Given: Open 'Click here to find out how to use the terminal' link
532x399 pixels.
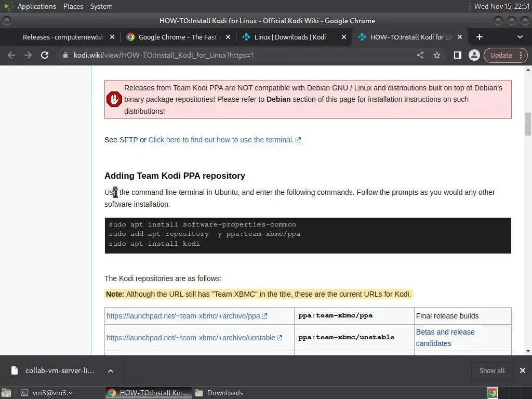Looking at the screenshot, I should click(x=224, y=140).
